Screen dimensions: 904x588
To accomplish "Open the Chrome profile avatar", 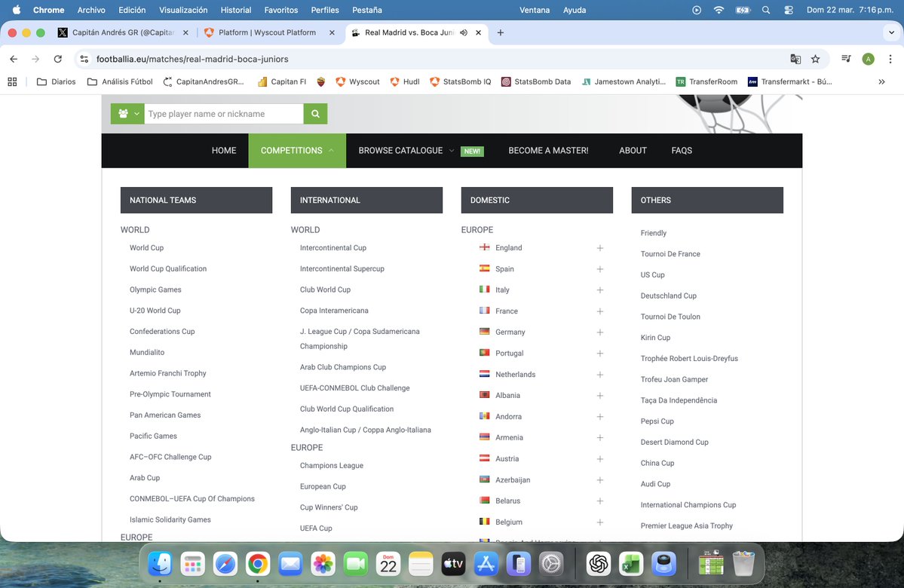I will click(x=869, y=59).
